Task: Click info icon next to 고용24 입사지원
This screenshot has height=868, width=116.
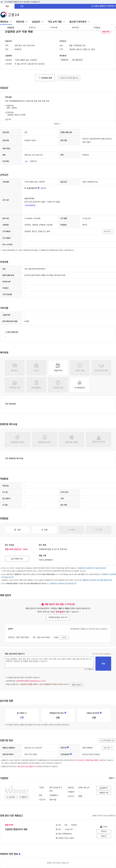Action: 101,713
